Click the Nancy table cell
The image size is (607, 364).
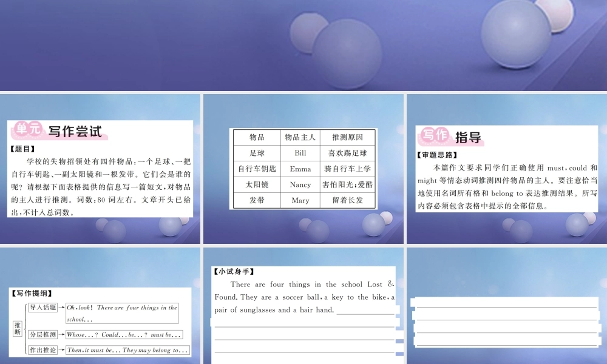pos(300,184)
